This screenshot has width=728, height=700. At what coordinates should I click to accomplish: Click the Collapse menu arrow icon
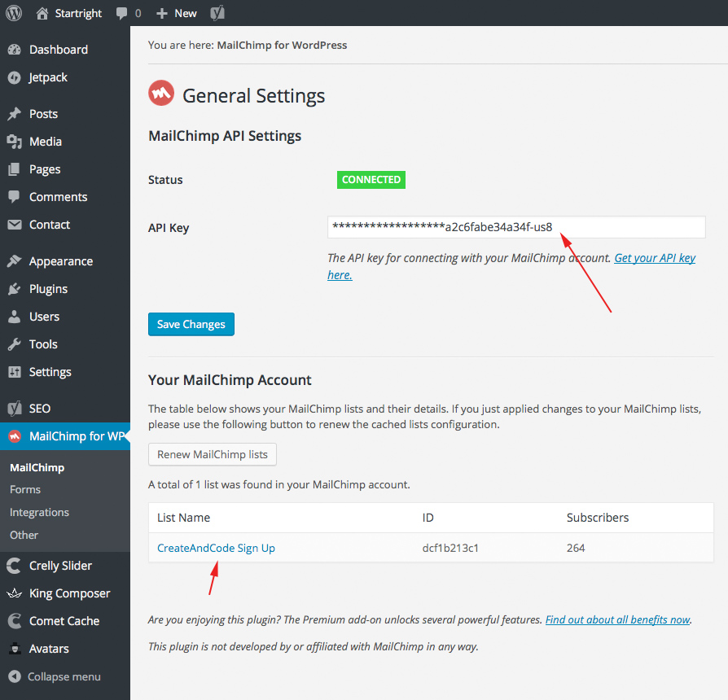[x=15, y=676]
